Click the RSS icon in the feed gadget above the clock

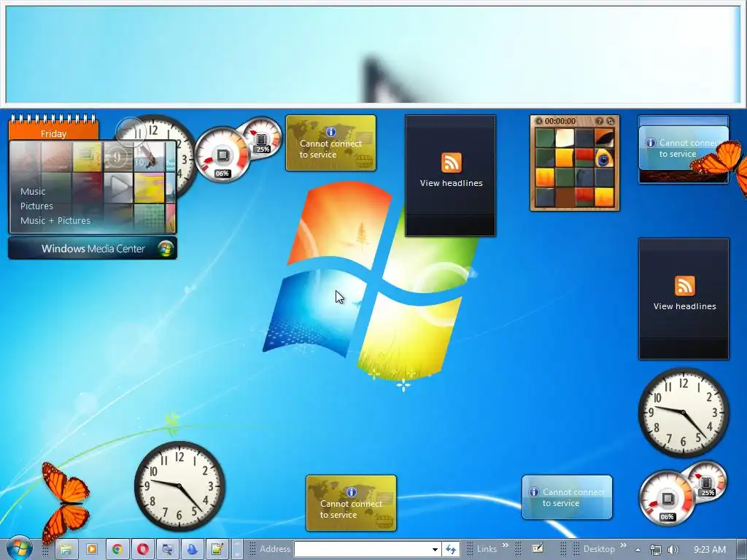(684, 286)
